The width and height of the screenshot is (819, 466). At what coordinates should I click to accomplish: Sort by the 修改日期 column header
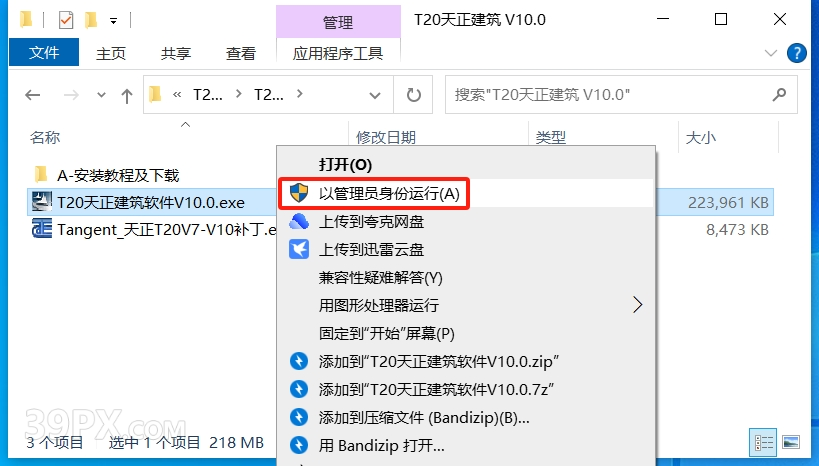point(386,137)
